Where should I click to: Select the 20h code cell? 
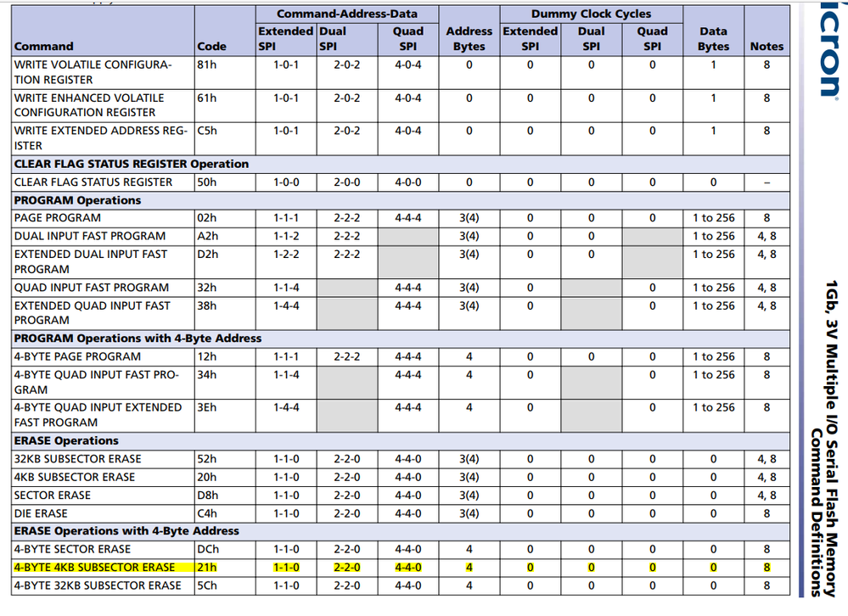click(x=225, y=478)
